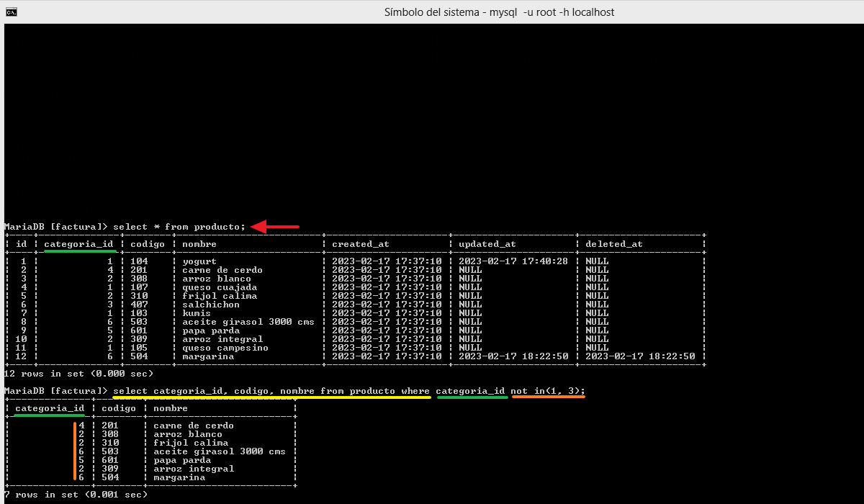The height and width of the screenshot is (504, 864).
Task: Click the 'nombre' header in second result table
Action: coord(171,408)
